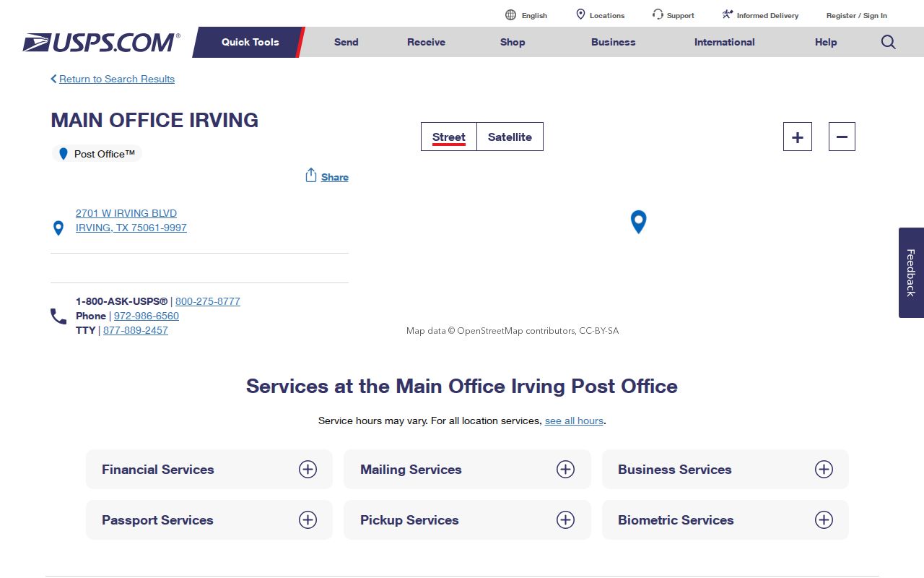Click Return to Search Results link
924x578 pixels.
coord(117,79)
